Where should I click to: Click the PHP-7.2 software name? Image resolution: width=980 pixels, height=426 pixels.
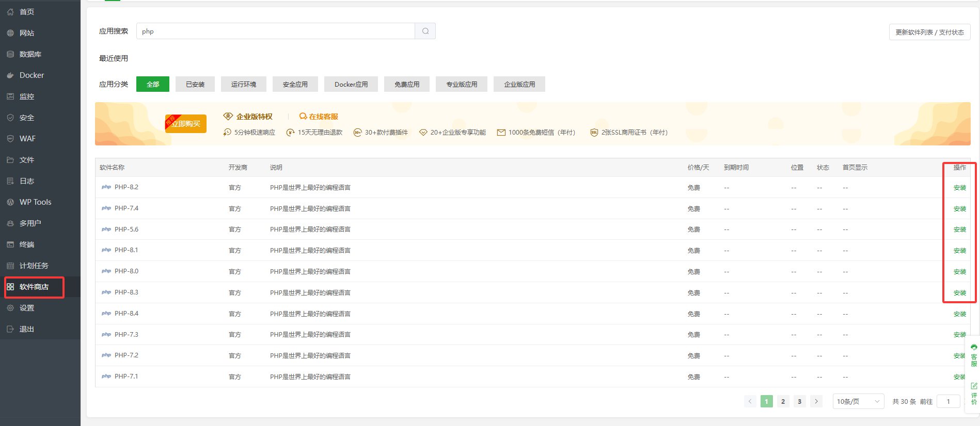pos(127,355)
